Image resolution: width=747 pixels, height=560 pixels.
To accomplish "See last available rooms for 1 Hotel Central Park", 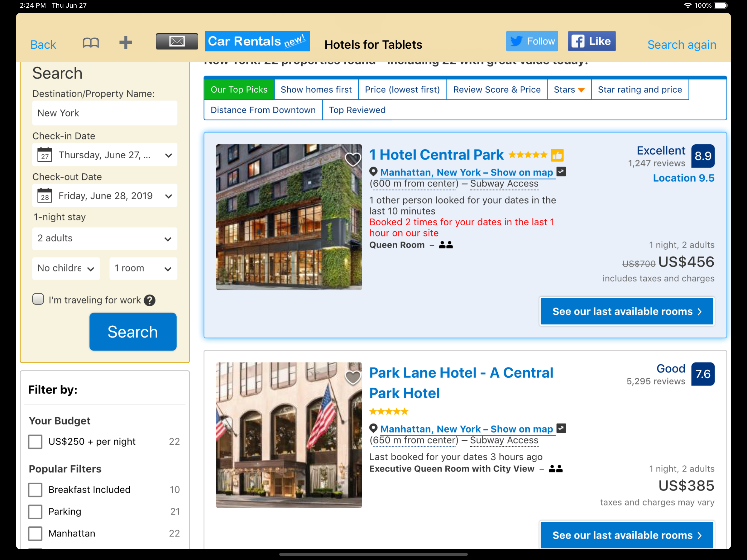I will tap(627, 311).
